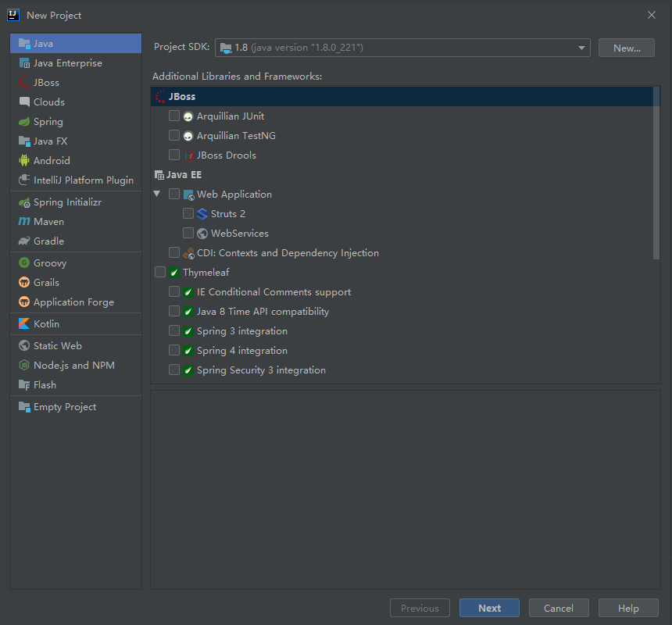Select the Clouds icon
672x625 pixels.
click(x=24, y=102)
